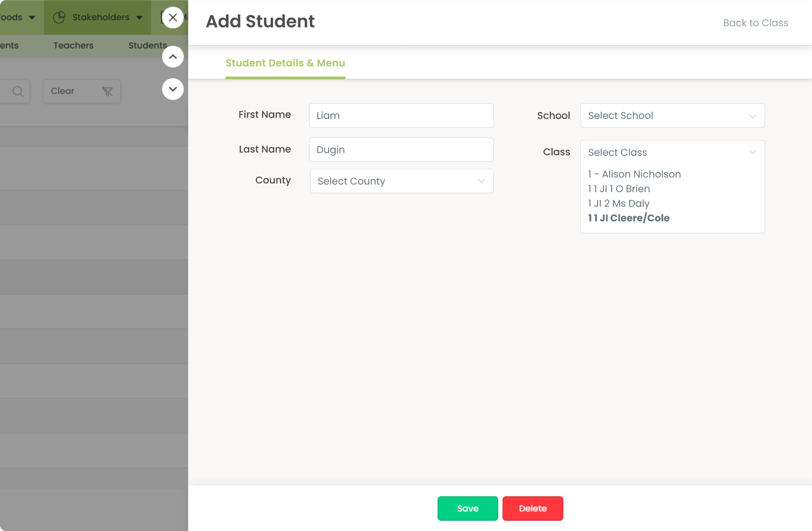Close the Add Student panel with X
812x531 pixels.
(173, 18)
